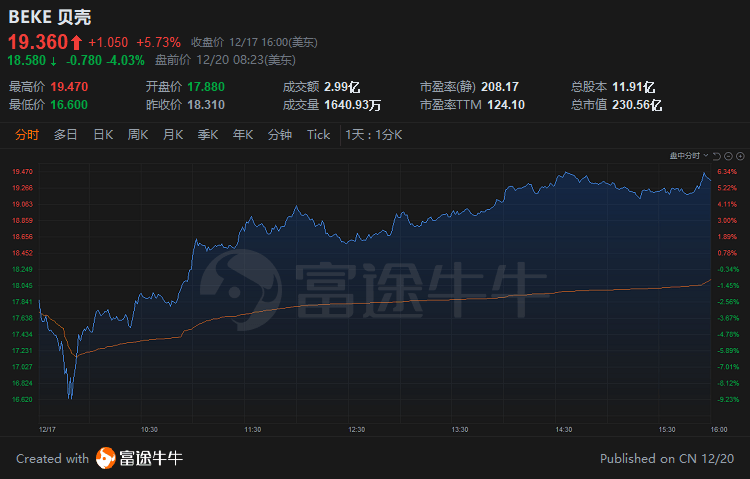
Task: Click 'Published on CN 12/20' text
Action: [x=667, y=459]
